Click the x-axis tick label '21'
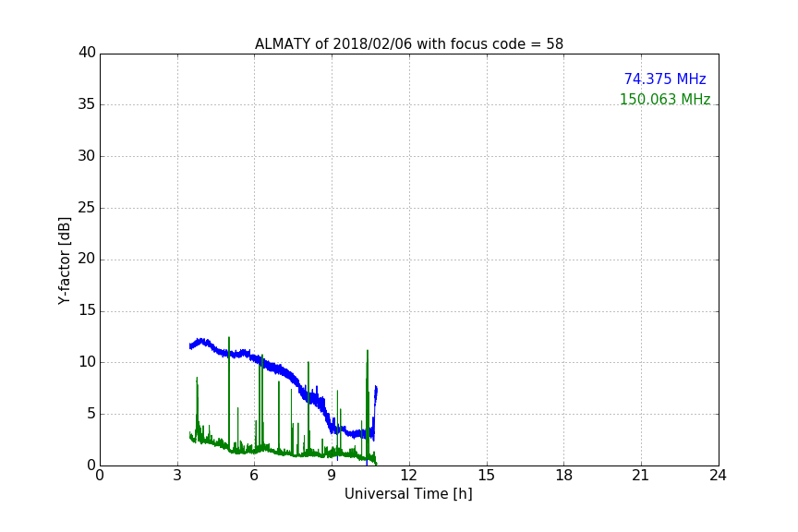This screenshot has height=532, width=798. [641, 476]
